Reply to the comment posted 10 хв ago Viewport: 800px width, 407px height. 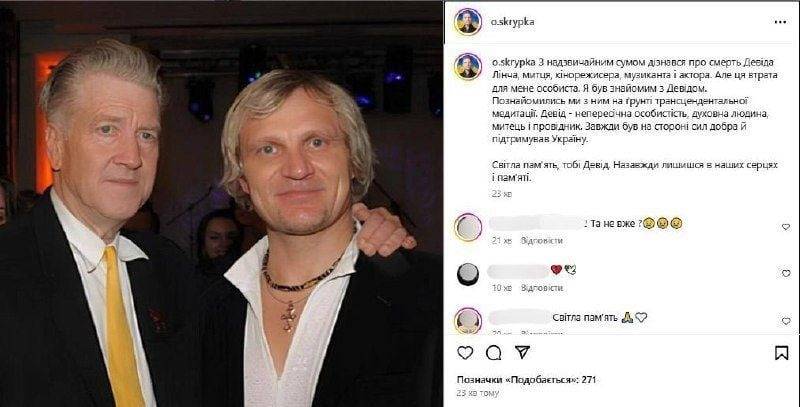coord(541,288)
